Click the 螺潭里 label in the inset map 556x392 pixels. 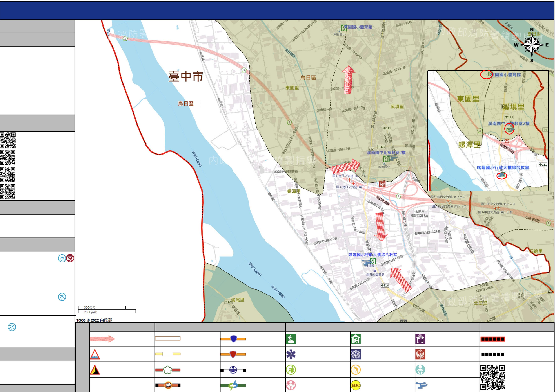pos(470,145)
